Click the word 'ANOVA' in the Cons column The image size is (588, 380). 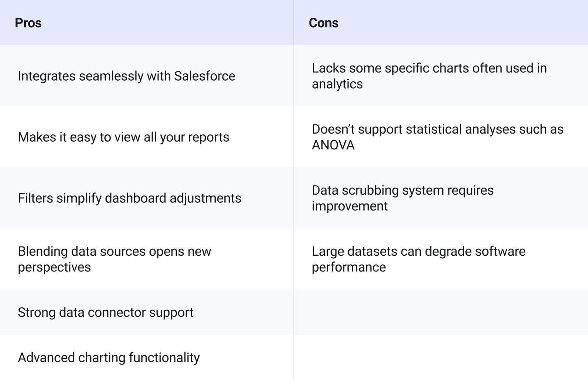tap(333, 145)
